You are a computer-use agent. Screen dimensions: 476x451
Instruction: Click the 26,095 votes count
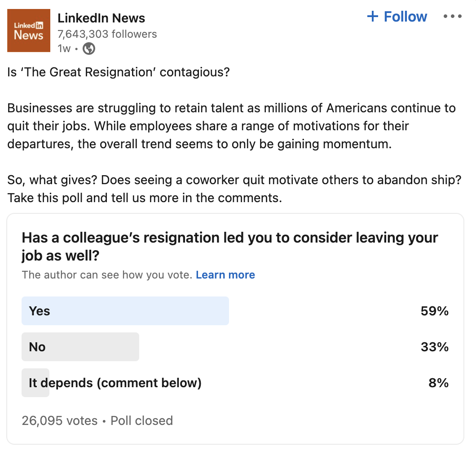pos(60,420)
